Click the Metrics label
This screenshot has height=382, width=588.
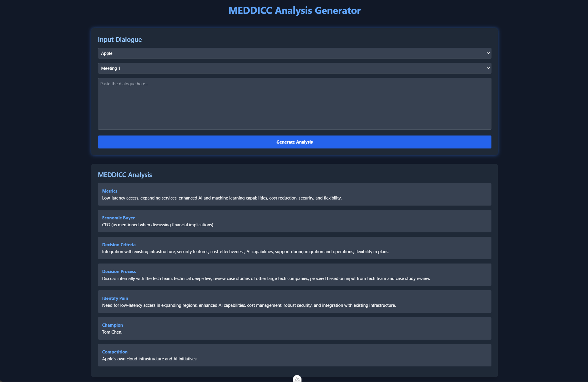[x=110, y=191]
